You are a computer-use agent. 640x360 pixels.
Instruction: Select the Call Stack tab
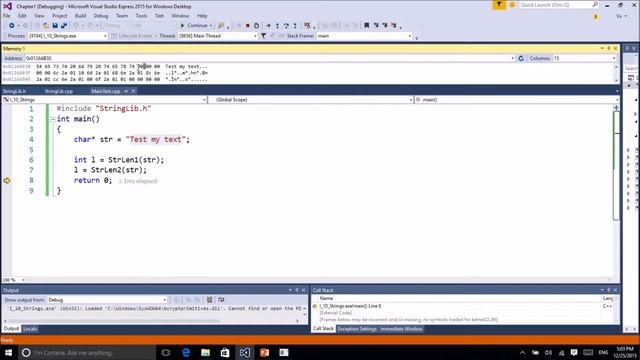click(x=323, y=329)
